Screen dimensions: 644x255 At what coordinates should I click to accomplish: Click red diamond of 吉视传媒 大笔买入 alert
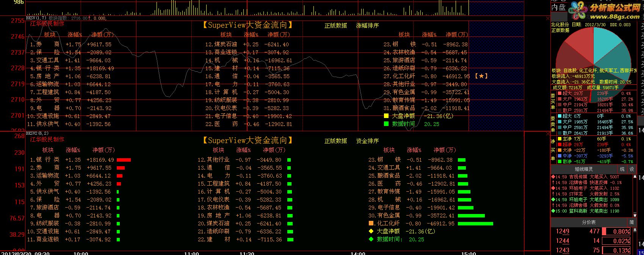pos(553,177)
